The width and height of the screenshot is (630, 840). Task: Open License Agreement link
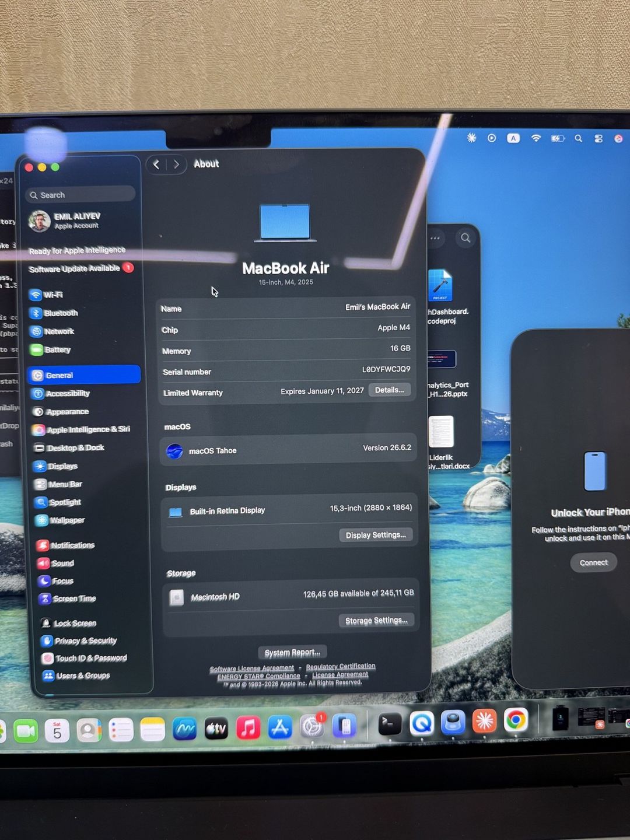tap(340, 674)
